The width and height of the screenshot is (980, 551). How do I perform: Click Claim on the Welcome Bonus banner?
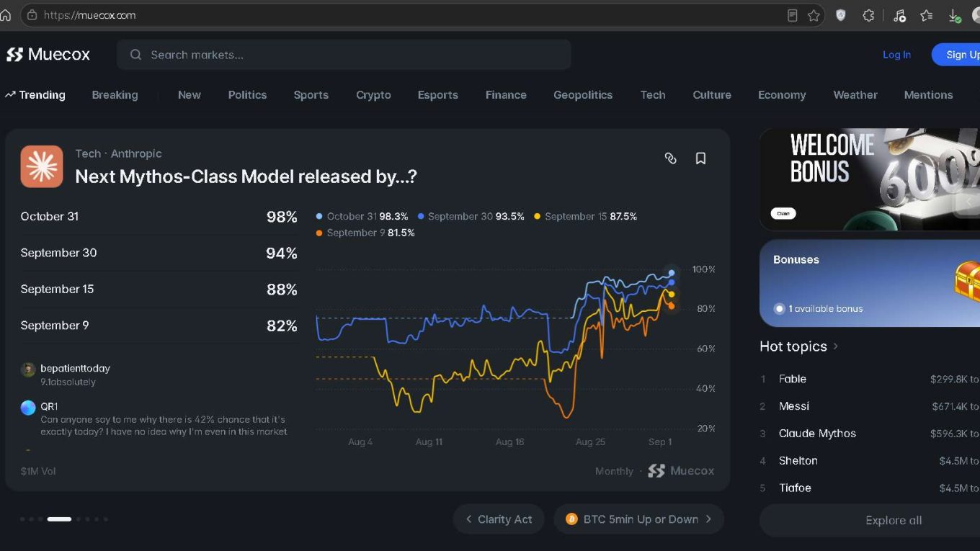pos(783,213)
